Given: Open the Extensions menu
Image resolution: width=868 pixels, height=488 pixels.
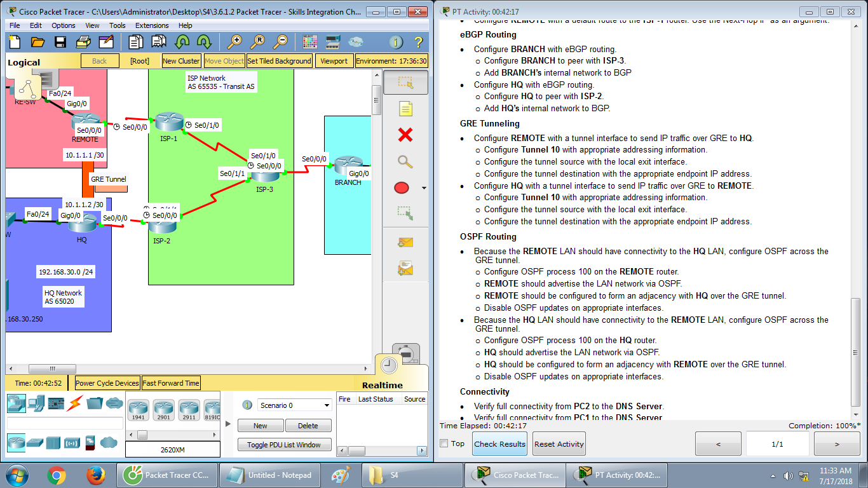Looking at the screenshot, I should pyautogui.click(x=153, y=25).
